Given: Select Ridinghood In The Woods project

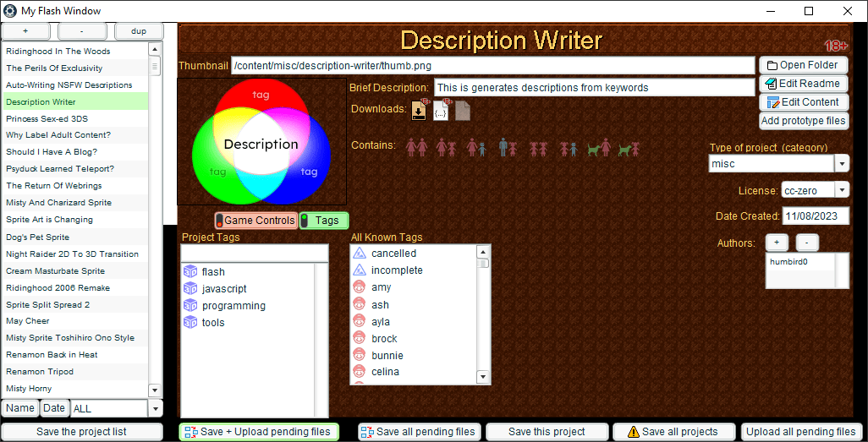Looking at the screenshot, I should click(75, 51).
